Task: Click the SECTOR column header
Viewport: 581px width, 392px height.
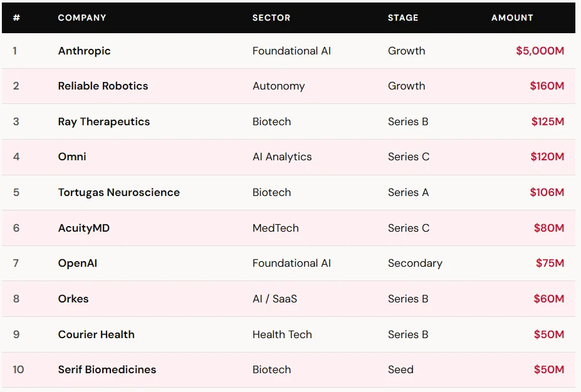Action: [271, 18]
